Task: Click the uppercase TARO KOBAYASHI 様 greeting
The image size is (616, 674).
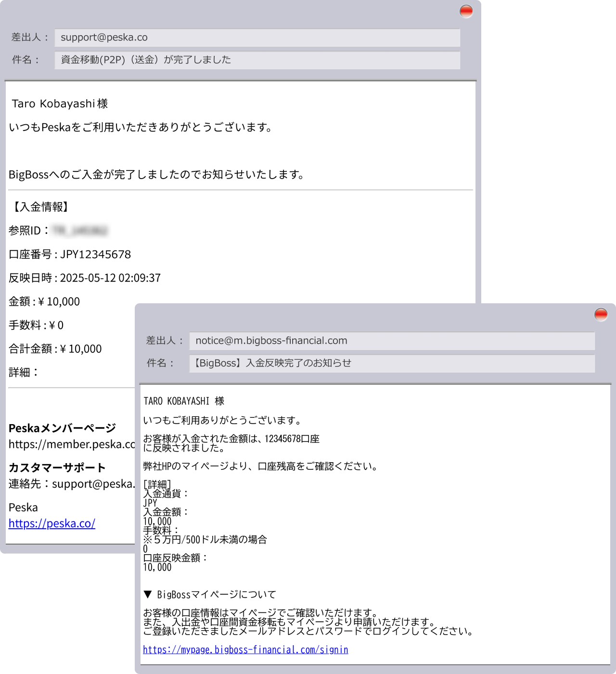Action: (x=184, y=401)
